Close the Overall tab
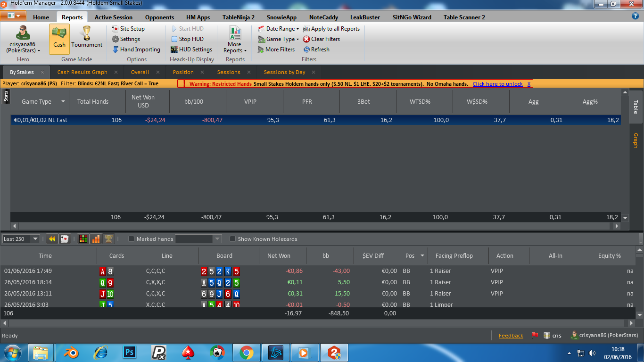644x362 pixels. (x=158, y=72)
